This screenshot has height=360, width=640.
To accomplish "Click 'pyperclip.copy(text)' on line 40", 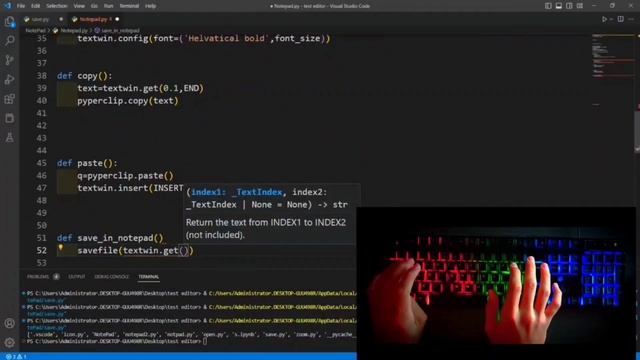I will point(128,101).
